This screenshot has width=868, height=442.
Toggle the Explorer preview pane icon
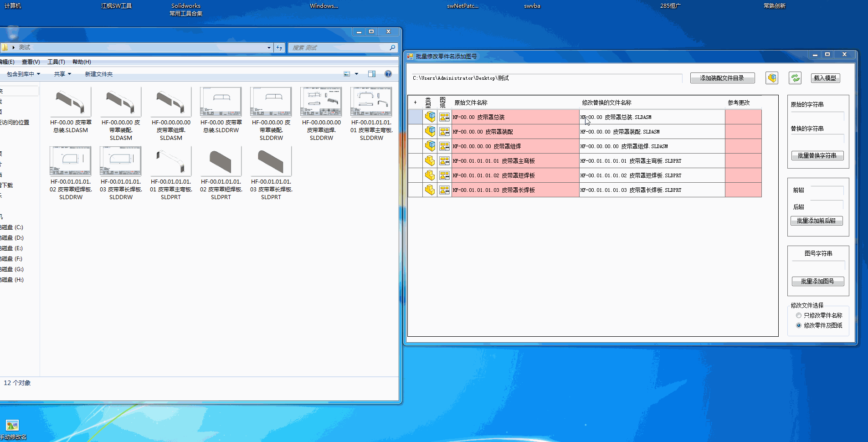click(x=372, y=74)
